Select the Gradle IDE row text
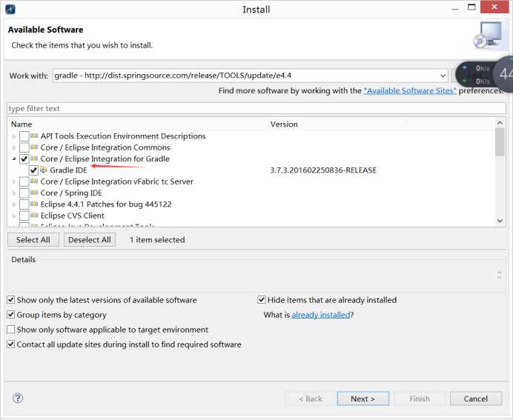 68,170
